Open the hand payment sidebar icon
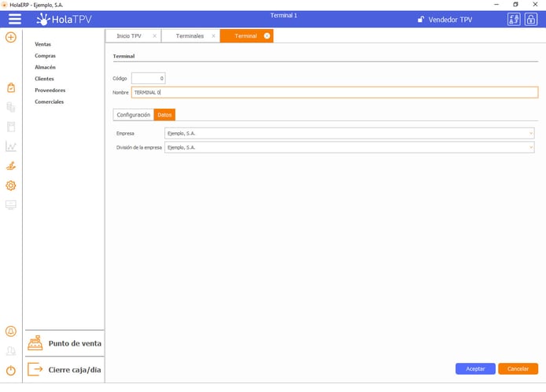546x392 pixels. coord(11,166)
